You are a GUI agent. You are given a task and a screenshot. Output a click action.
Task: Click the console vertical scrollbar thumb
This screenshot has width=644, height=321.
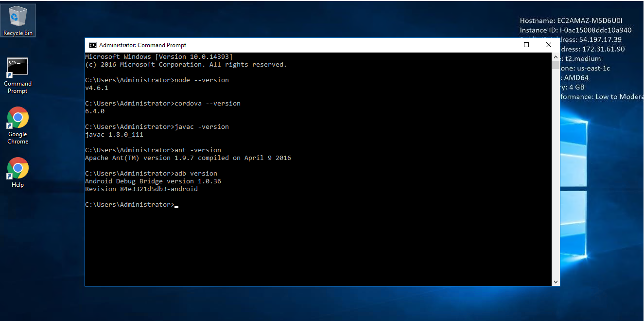pos(556,65)
